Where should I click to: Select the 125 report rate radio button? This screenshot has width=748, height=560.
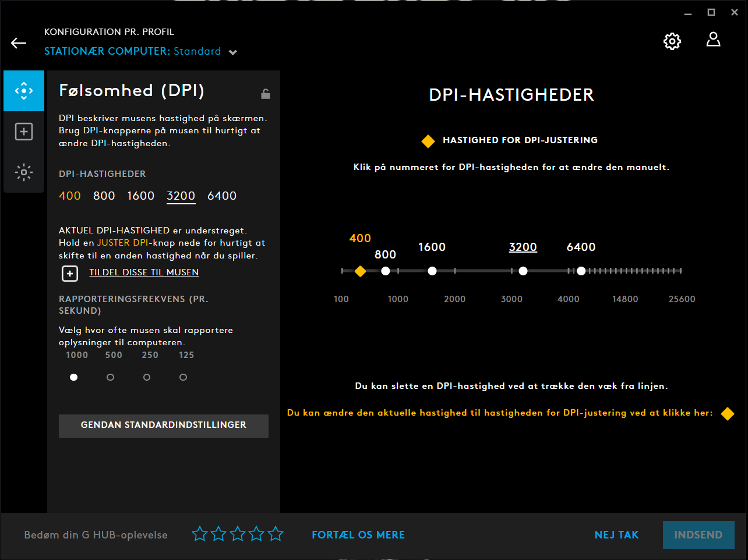coord(183,377)
